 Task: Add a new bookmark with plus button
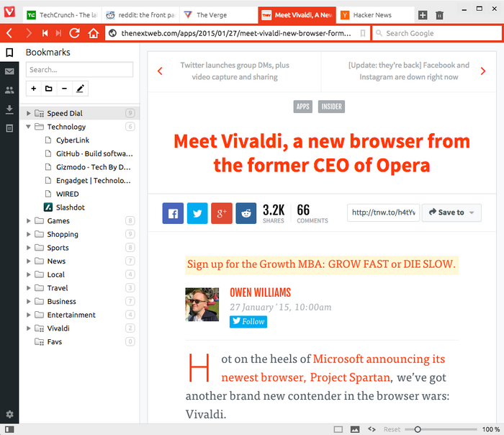pyautogui.click(x=33, y=89)
